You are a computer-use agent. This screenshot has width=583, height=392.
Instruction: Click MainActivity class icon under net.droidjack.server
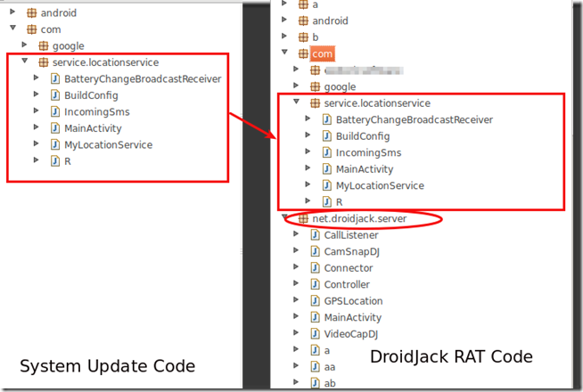(316, 317)
